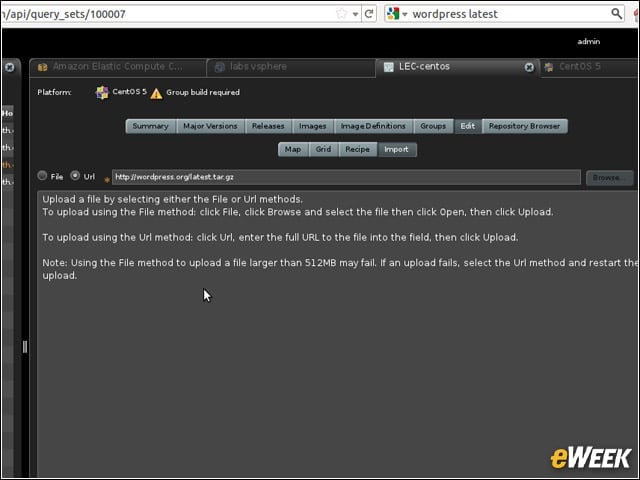
Task: Open the Images view
Action: 313,126
